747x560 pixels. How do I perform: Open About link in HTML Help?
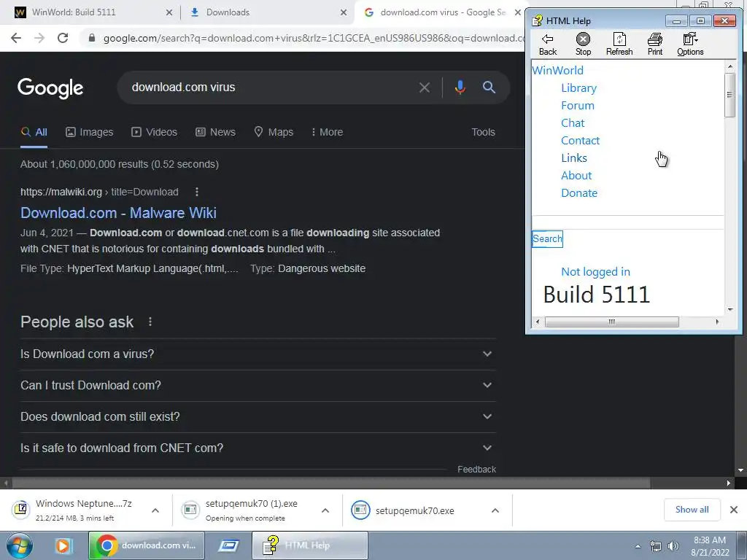coord(576,176)
